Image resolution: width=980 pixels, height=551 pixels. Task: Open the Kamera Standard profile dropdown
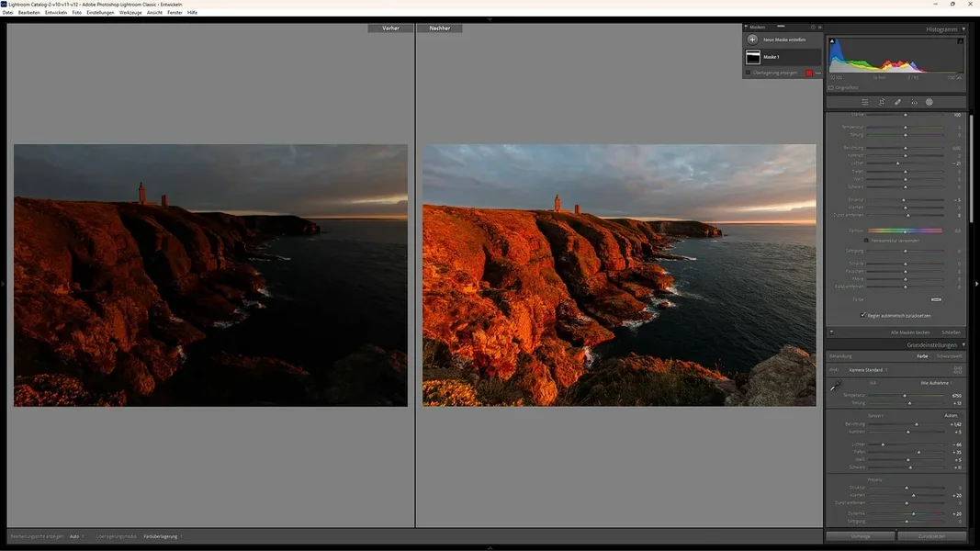868,370
